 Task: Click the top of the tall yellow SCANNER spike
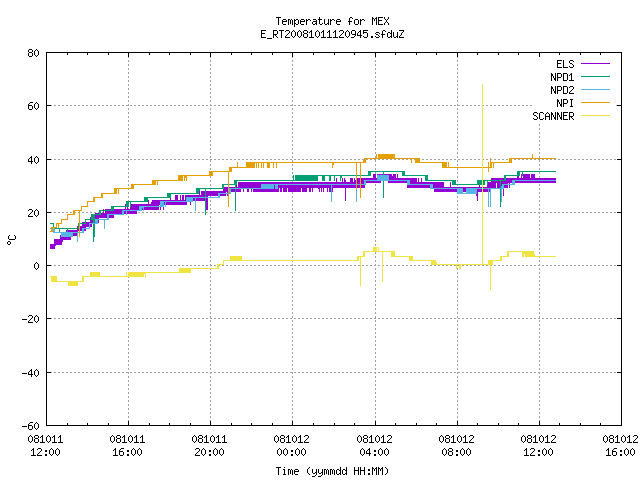[x=482, y=85]
